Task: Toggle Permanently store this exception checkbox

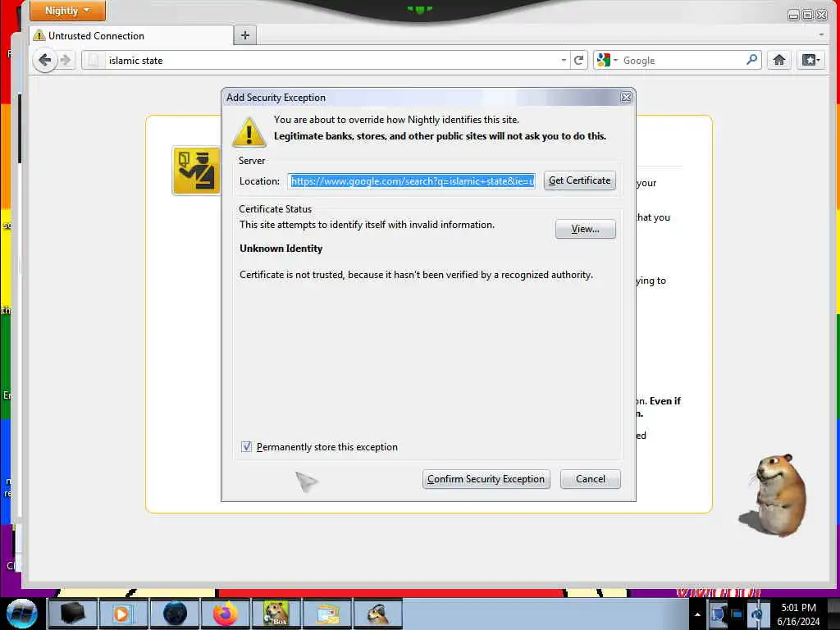Action: point(246,446)
